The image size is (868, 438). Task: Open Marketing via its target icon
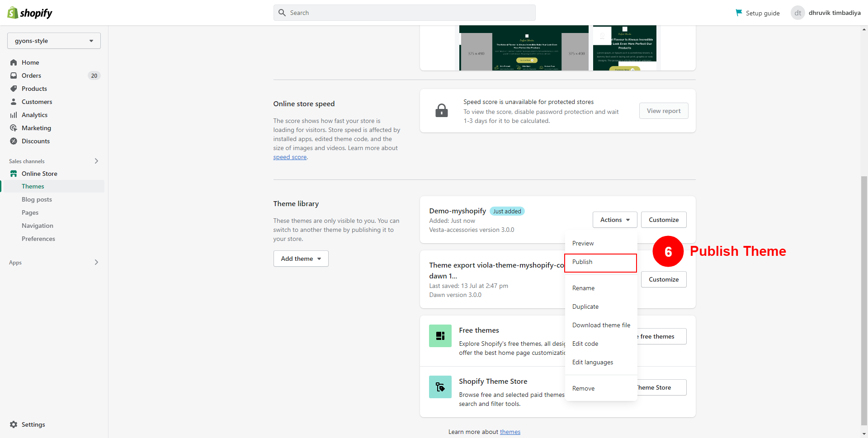click(x=14, y=128)
